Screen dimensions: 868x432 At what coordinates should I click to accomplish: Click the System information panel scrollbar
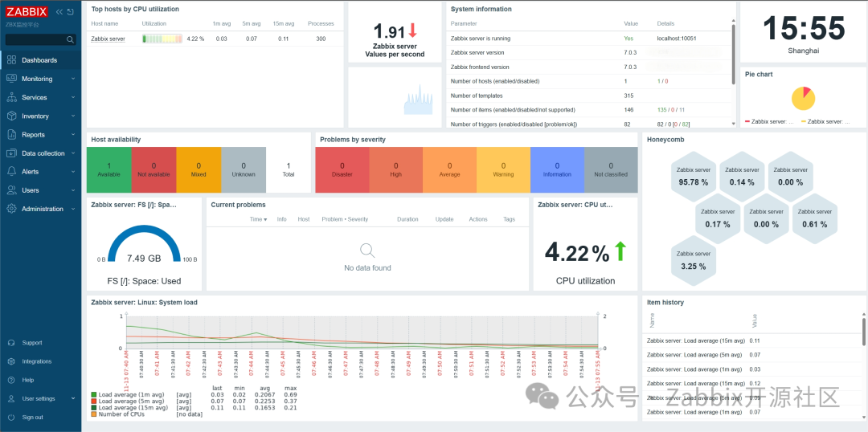click(x=734, y=54)
